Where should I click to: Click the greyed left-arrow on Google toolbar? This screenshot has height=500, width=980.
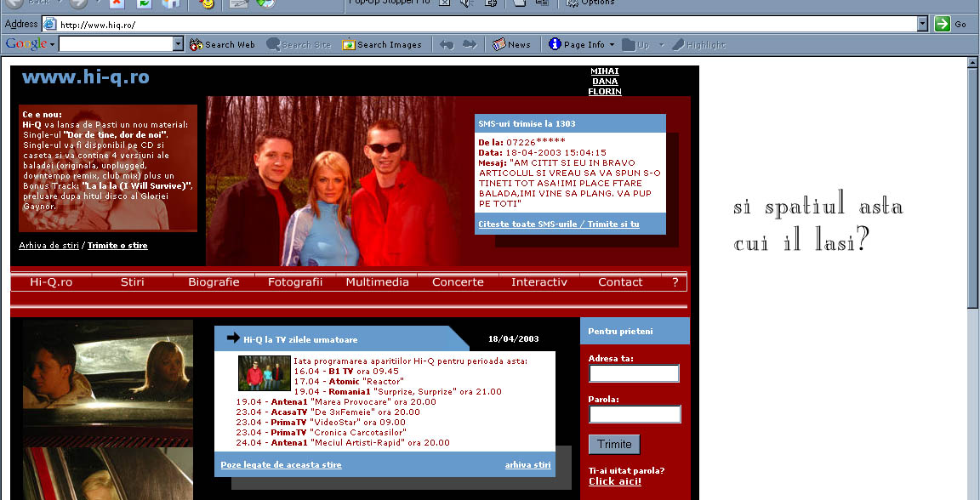pos(447,44)
